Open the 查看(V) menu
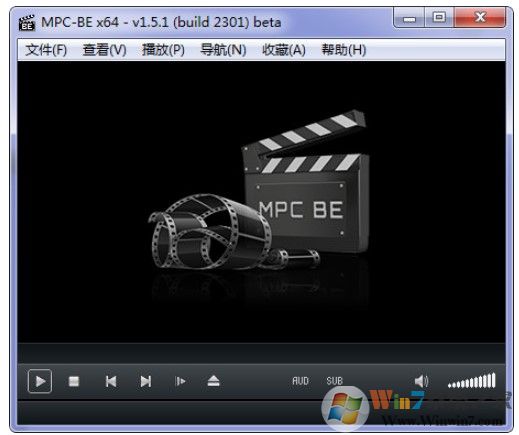 [104, 50]
